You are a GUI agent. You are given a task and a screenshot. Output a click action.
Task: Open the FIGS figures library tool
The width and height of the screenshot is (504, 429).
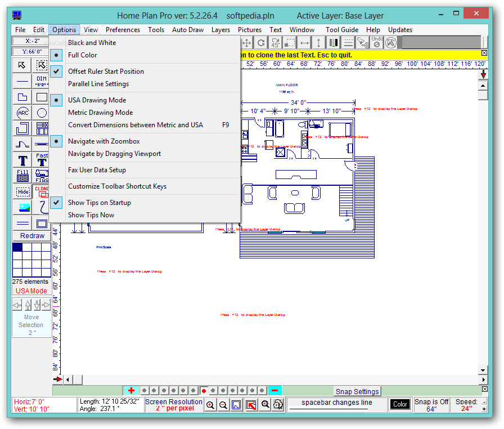coord(42,176)
